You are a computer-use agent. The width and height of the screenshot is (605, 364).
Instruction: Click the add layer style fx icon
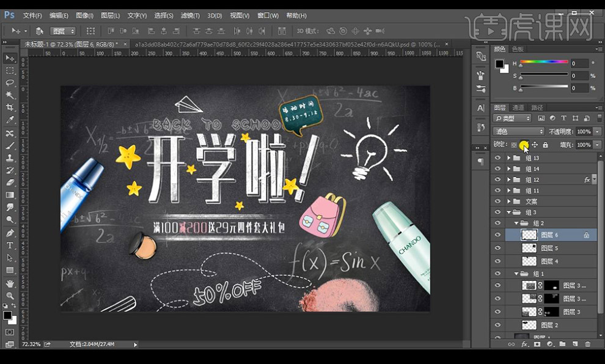click(x=524, y=344)
